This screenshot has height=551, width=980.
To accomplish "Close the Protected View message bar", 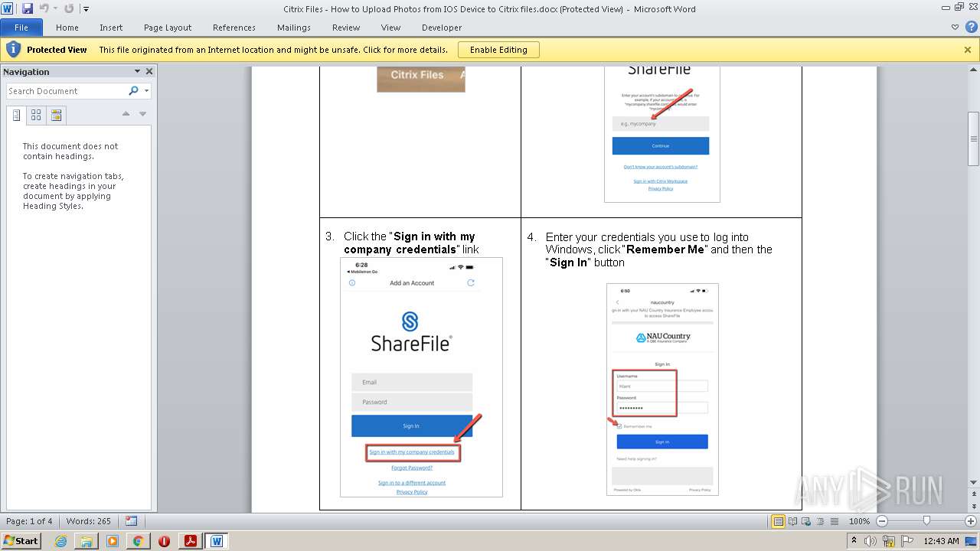I will tap(968, 50).
